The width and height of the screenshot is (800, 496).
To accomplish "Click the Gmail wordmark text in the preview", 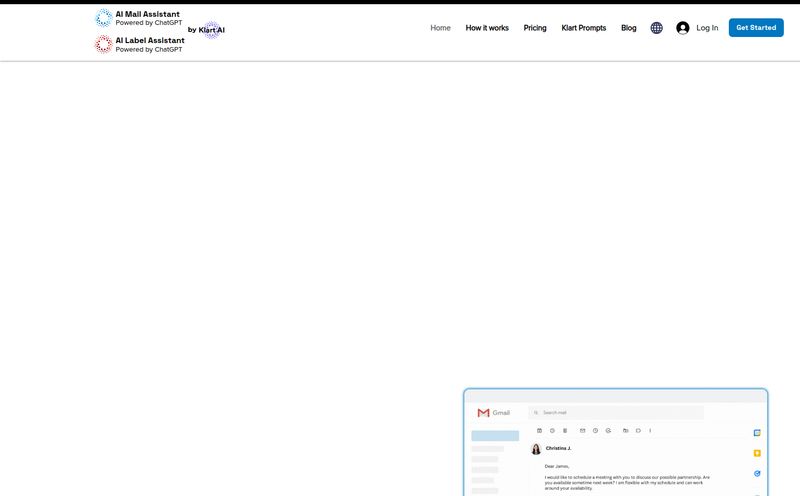I will (501, 413).
